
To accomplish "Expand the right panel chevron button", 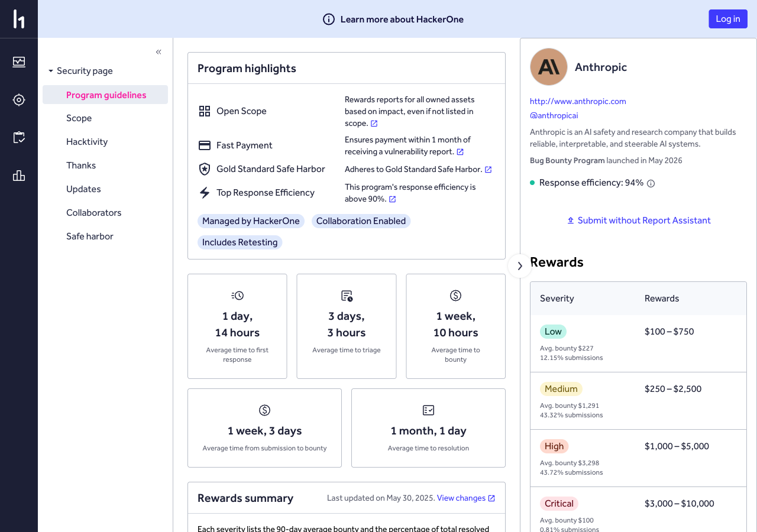I will (x=520, y=266).
